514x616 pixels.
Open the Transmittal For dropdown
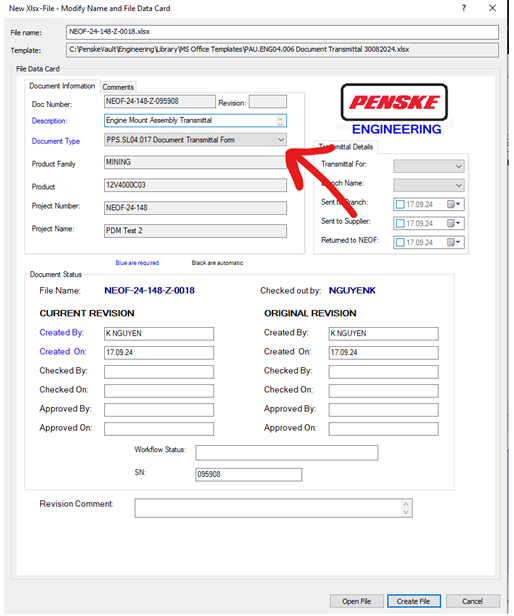(x=458, y=167)
